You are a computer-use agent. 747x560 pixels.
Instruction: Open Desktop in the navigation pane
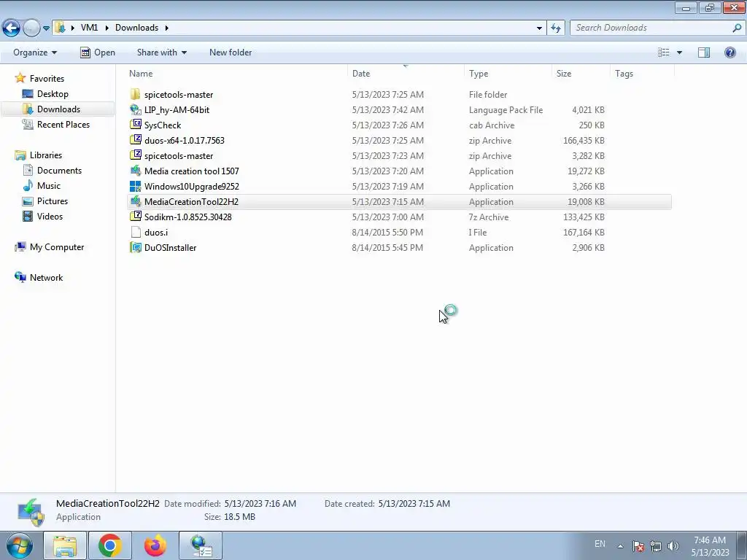point(45,94)
